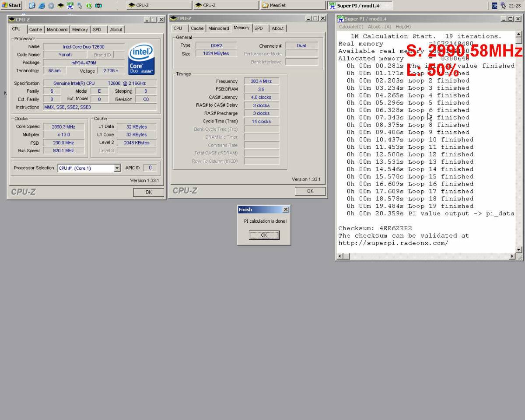Close the Finish dialog with its X button
This screenshot has height=420, width=525.
286,210
